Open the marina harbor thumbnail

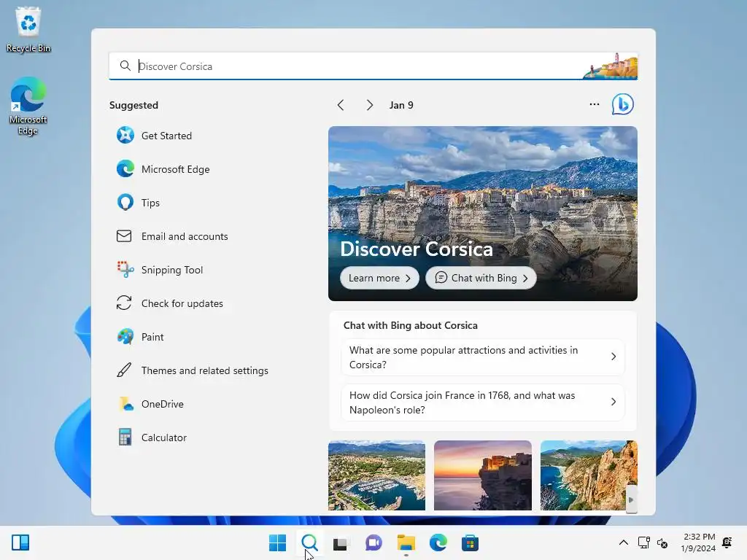[x=376, y=475]
